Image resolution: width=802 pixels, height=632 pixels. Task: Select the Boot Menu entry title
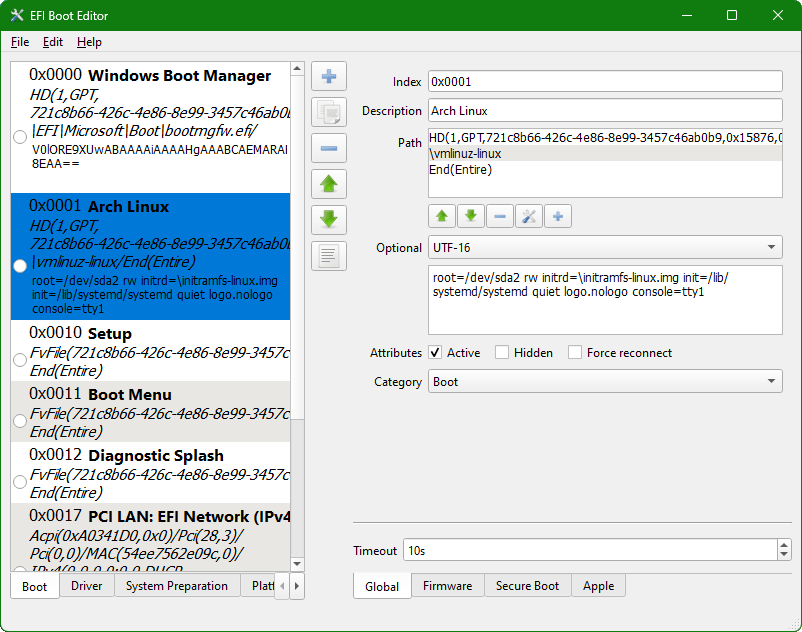pos(130,395)
